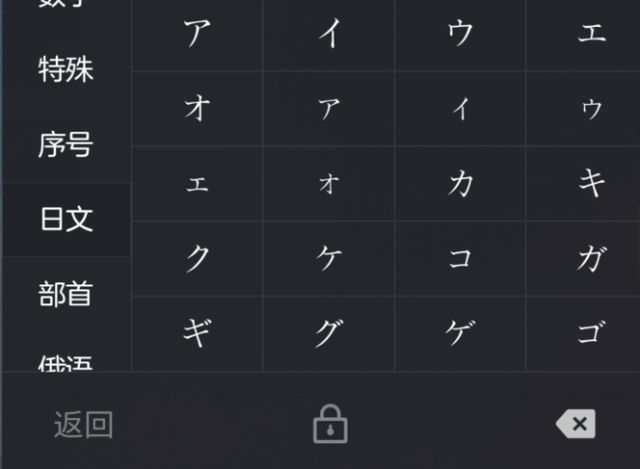
Task: Tap the full-size イ key in top row
Action: (329, 34)
